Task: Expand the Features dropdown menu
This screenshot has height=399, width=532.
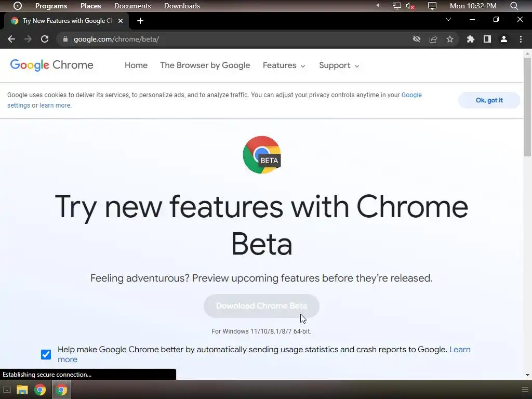Action: point(284,65)
